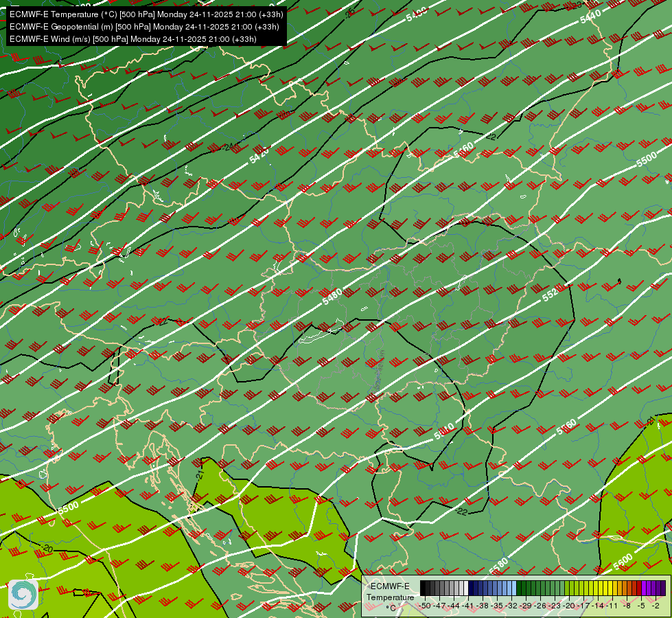Click the -26 label on the legend scale
Viewport: 672px width, 618px height.
pos(540,606)
